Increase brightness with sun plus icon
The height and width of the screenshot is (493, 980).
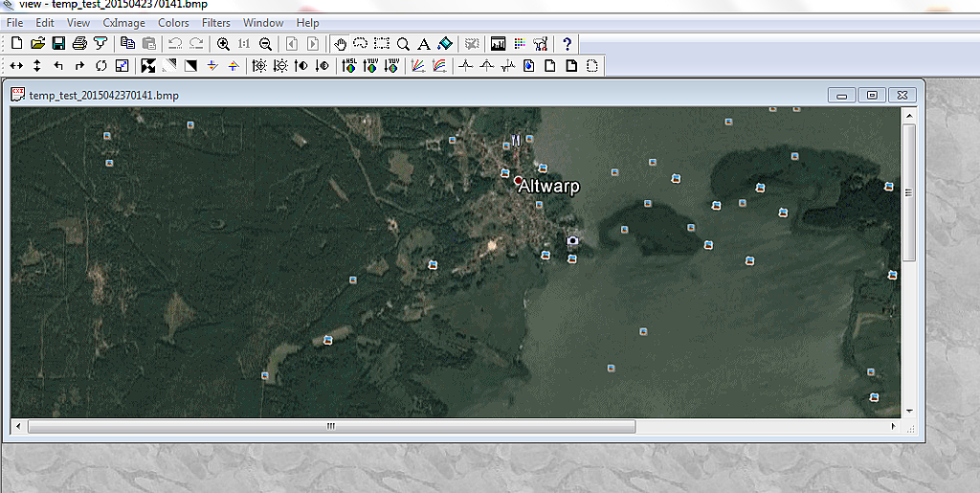click(x=259, y=65)
